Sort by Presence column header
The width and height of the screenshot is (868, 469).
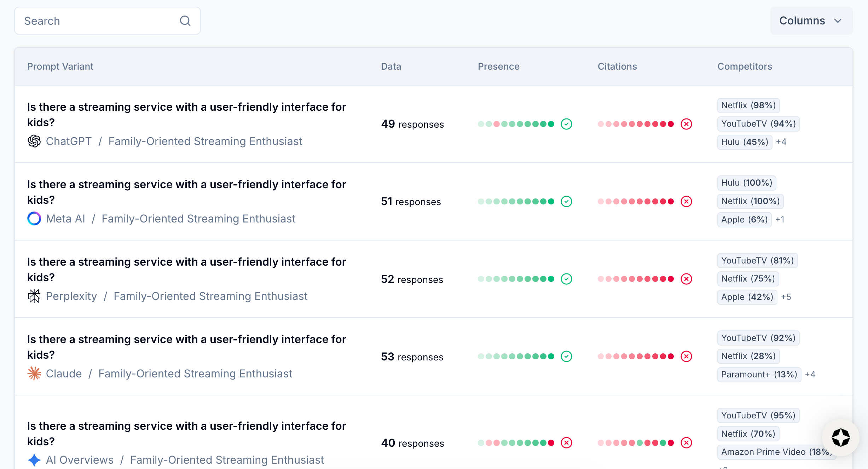point(498,66)
